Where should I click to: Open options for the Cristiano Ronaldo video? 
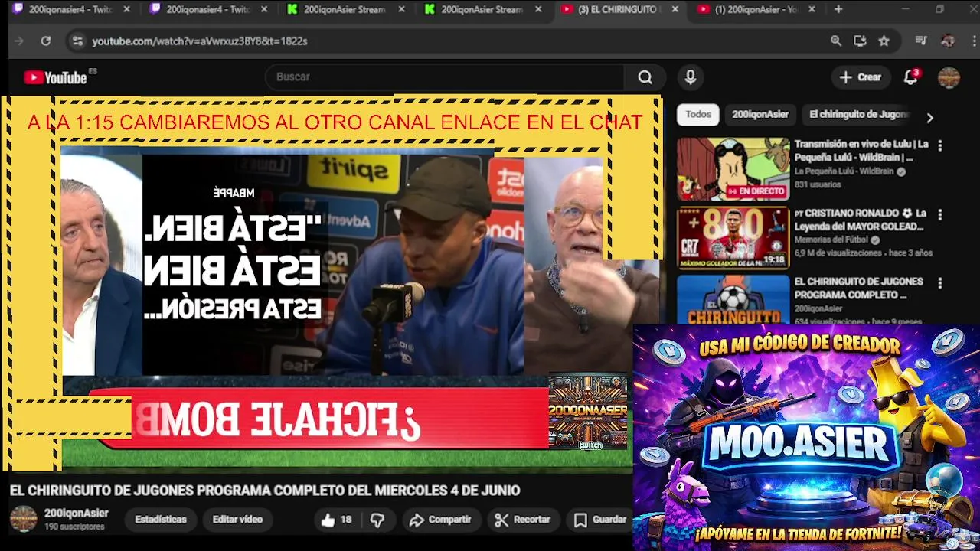940,215
